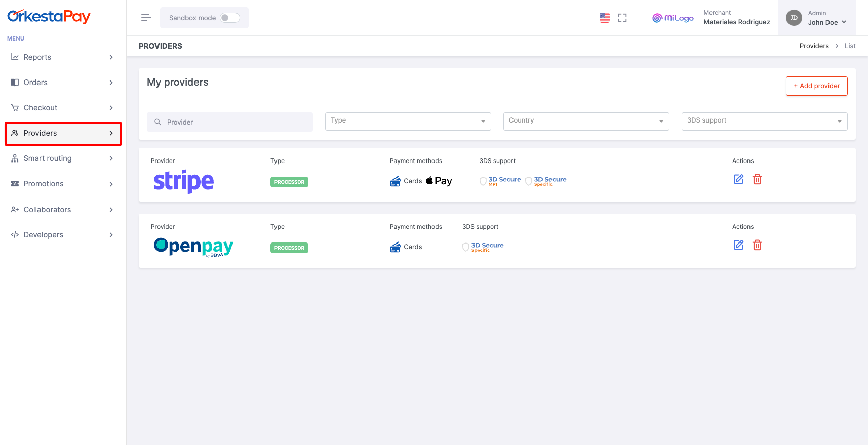The width and height of the screenshot is (868, 445).
Task: Expand the Reports chevron
Action: [x=111, y=57]
